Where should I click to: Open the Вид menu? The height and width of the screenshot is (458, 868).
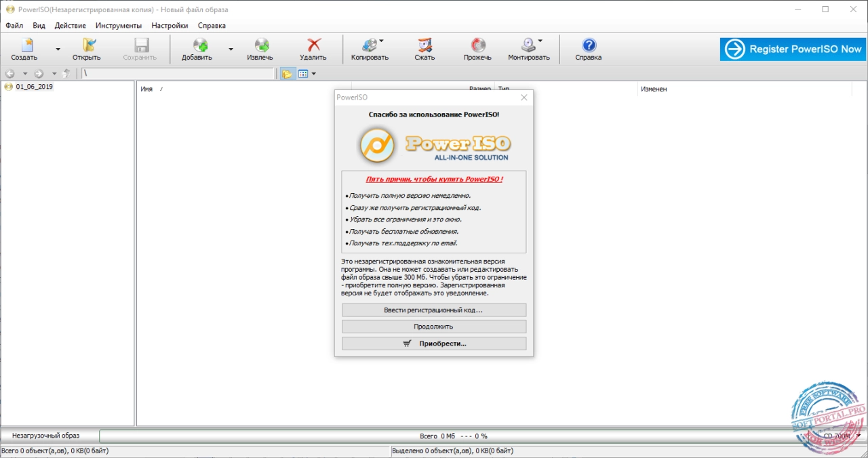(x=39, y=26)
